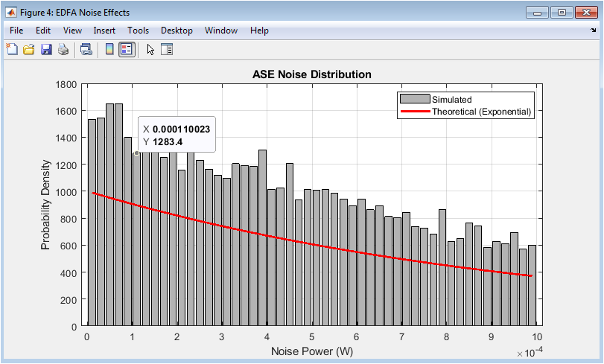Viewport: 604px width, 364px height.
Task: Open the Edit menu
Action: 43,31
